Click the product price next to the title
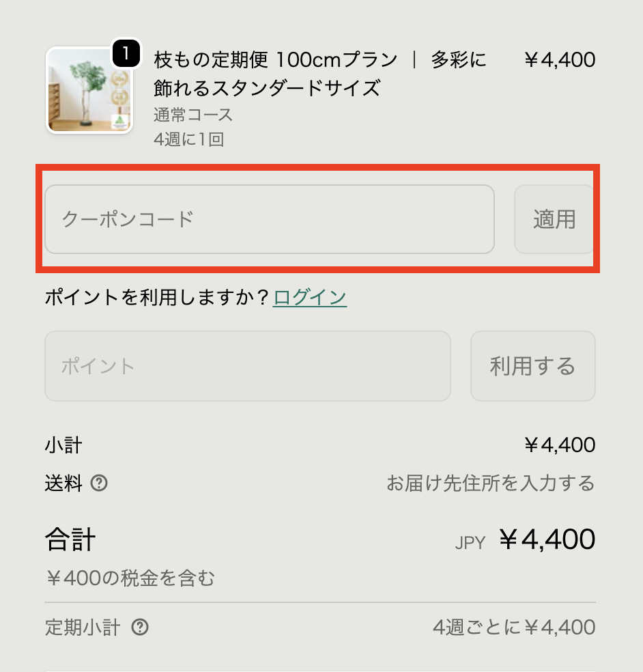Viewport: 643px width, 672px height. [x=559, y=60]
